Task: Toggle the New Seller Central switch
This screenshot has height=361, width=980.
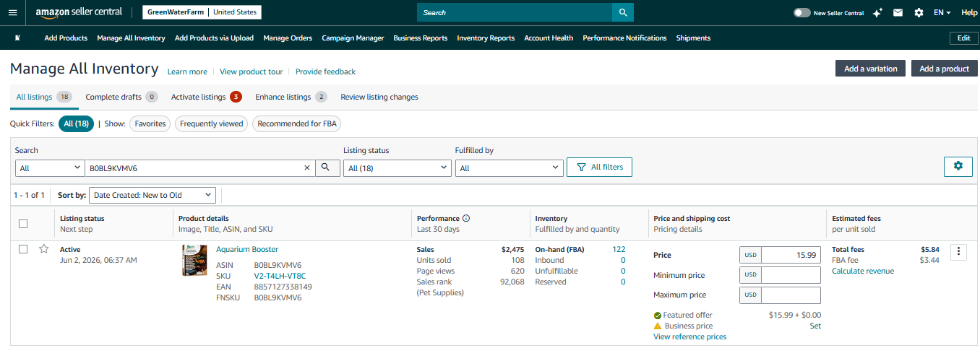Action: [x=801, y=12]
